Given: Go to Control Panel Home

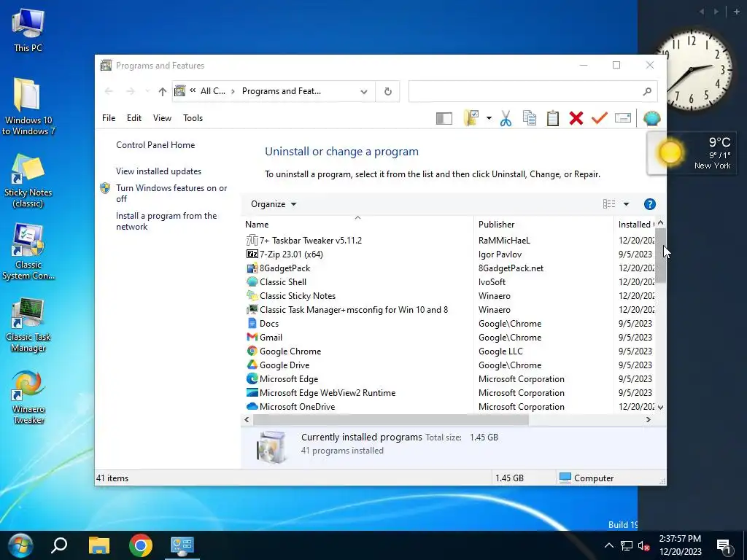Looking at the screenshot, I should [155, 145].
